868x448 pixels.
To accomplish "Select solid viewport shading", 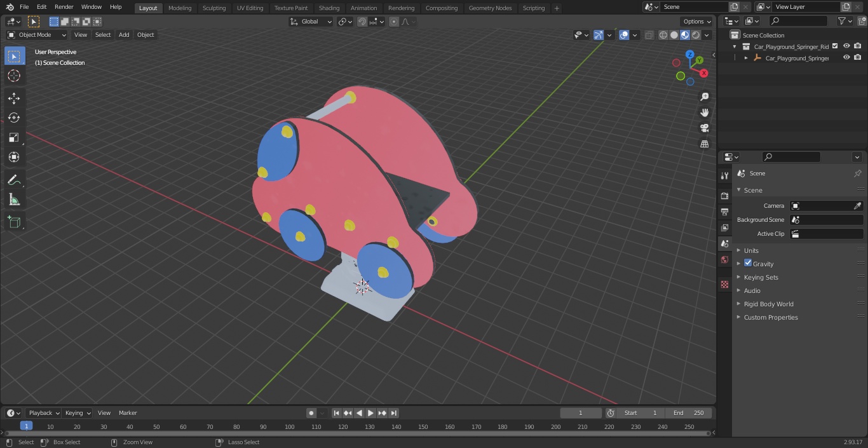I will 674,35.
